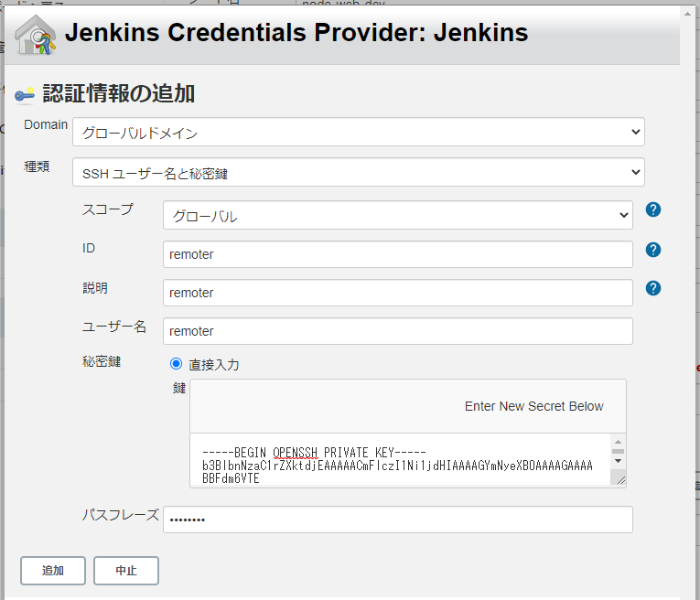
Task: Click the 認証情報の追加 heading
Action: click(x=119, y=93)
